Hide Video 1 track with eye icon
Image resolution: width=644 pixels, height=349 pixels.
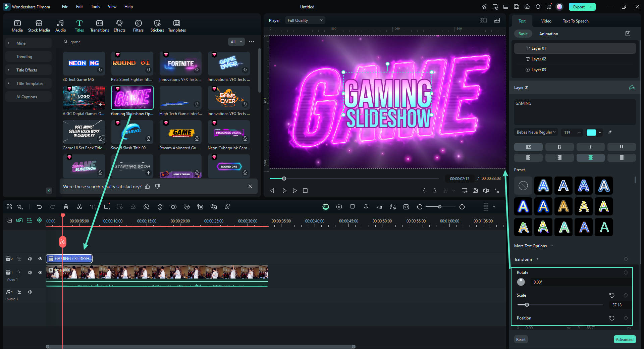(40, 272)
